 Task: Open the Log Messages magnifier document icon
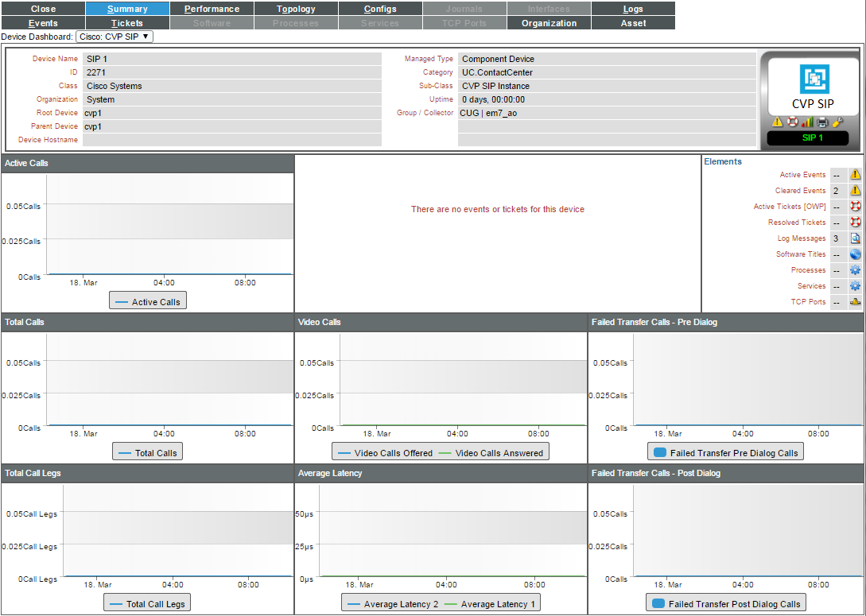click(855, 238)
